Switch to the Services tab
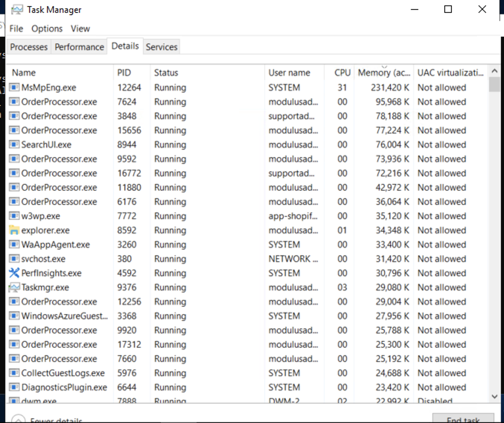Screen dimensions: 504x423 pyautogui.click(x=161, y=47)
